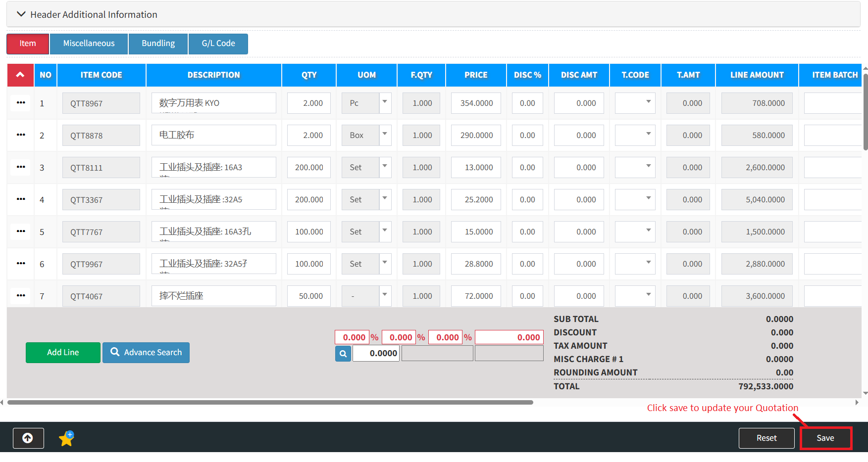Open three-dots menu for item QTT4067

coord(21,296)
